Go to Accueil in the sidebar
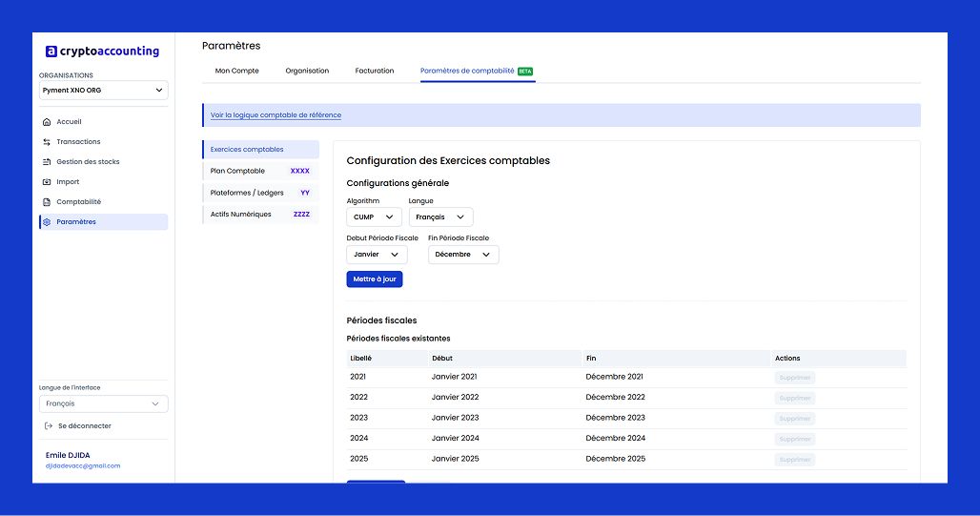The height and width of the screenshot is (516, 980). point(103,122)
